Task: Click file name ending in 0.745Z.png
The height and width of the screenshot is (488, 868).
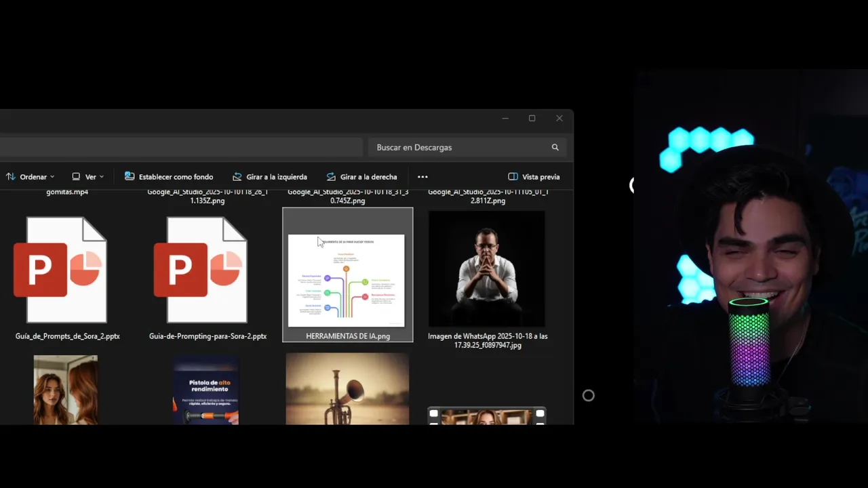Action: (x=348, y=196)
